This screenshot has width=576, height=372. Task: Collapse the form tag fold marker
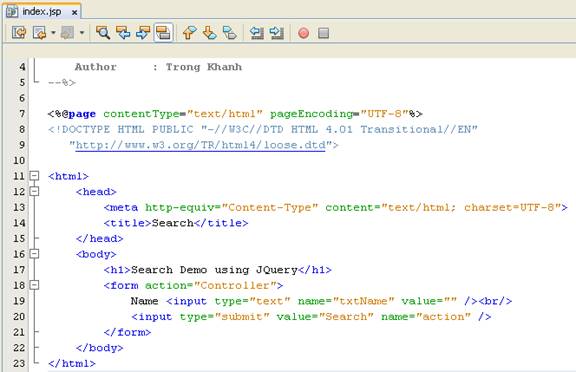34,285
